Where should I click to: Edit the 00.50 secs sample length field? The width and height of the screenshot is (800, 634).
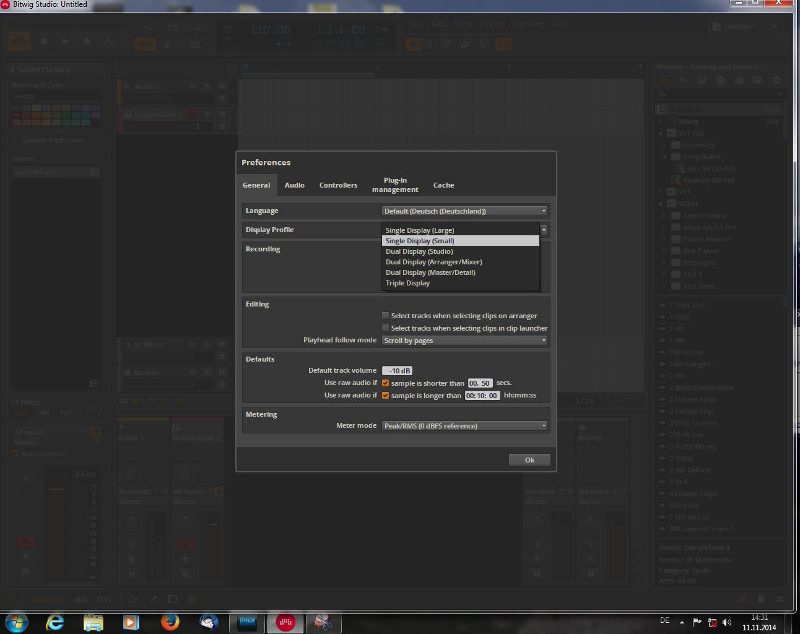tap(480, 383)
